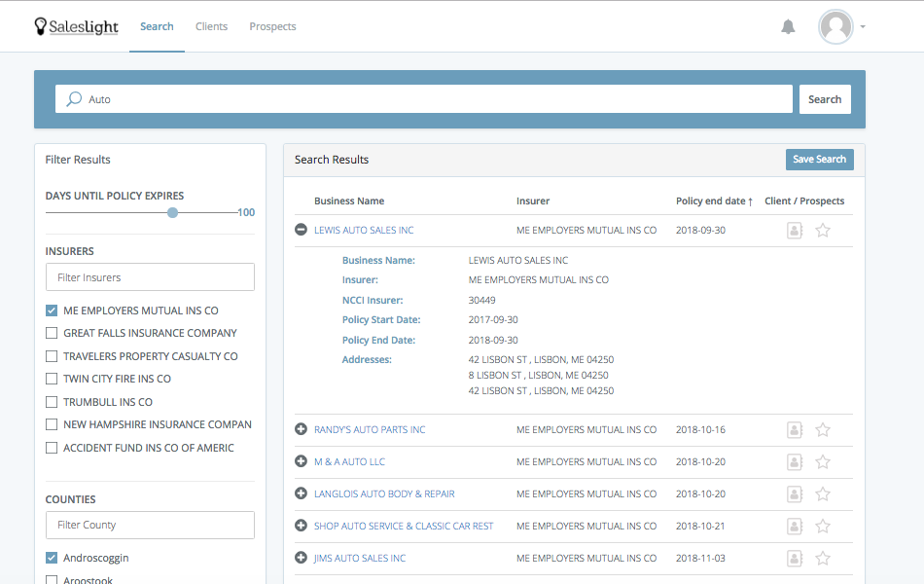Star Lewis Auto Sales Inc as prospect
The image size is (924, 584).
823,230
